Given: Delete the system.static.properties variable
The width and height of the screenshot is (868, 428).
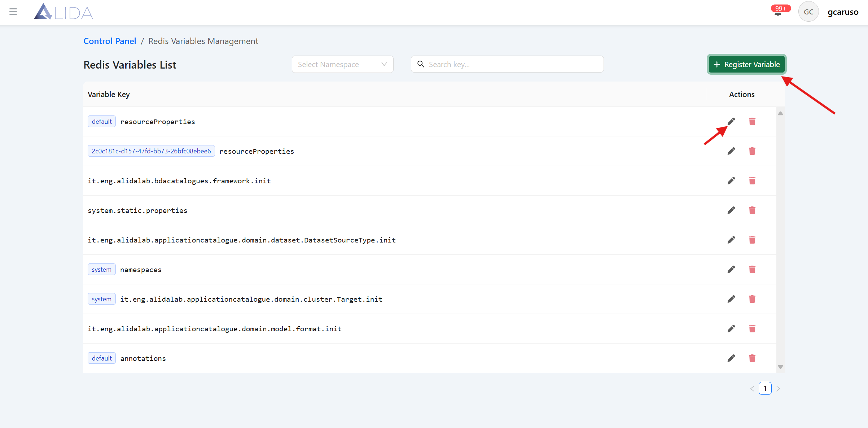Looking at the screenshot, I should 752,210.
